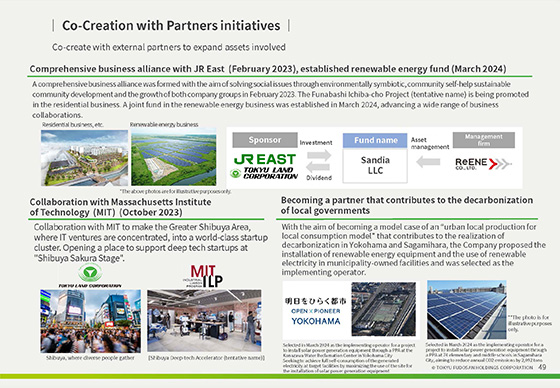The width and height of the screenshot is (560, 388).
Task: Select the title Co-Creation with Partners initiatives
Action: tap(171, 25)
